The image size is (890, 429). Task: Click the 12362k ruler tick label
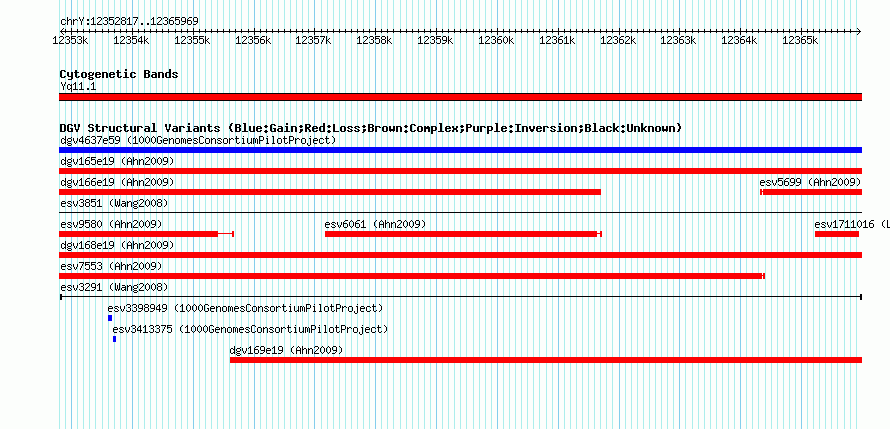pos(618,40)
